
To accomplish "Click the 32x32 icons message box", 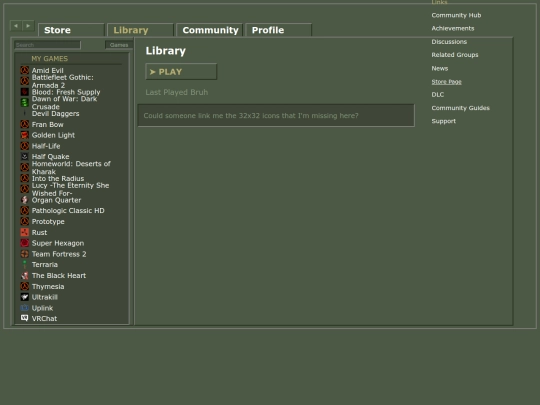I will (276, 115).
